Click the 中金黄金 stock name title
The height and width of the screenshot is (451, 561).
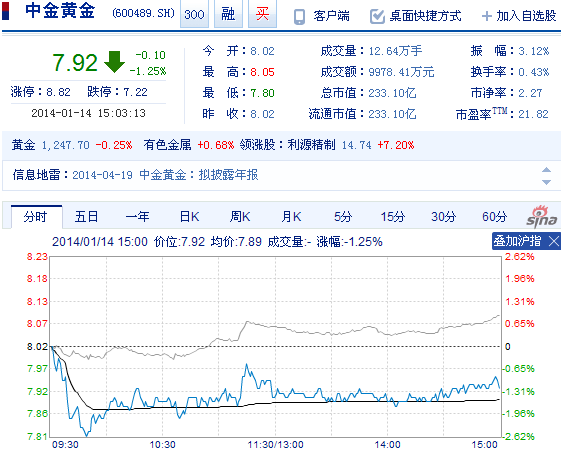coord(60,10)
